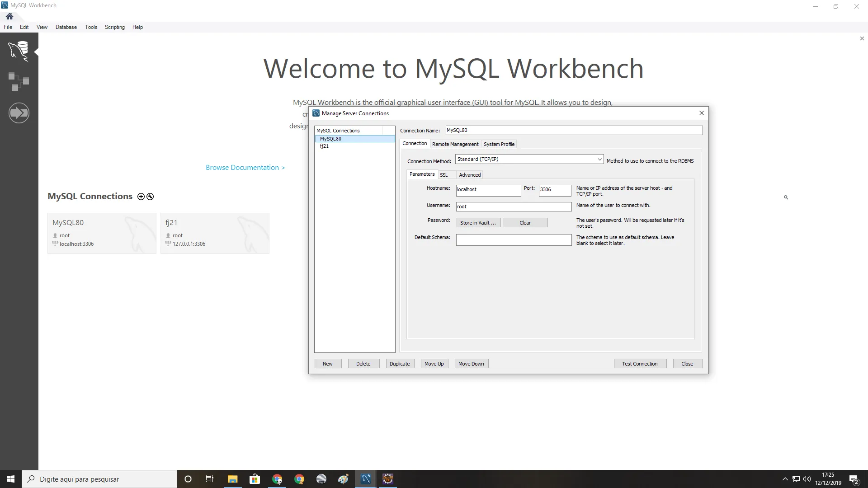
Task: Open the MySQL connections dolphin sidebar icon
Action: coord(19,51)
